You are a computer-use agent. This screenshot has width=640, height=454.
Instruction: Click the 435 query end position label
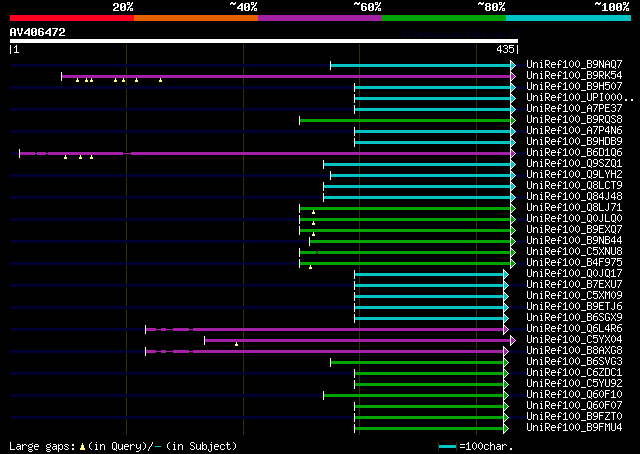[x=505, y=49]
